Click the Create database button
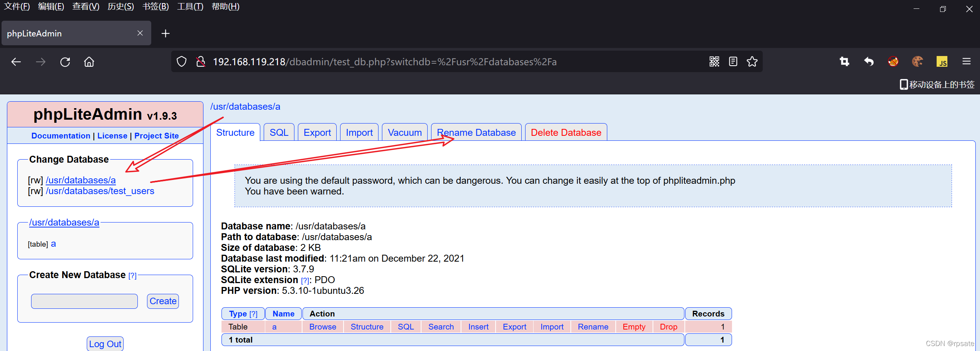Viewport: 980px width, 351px height. 163,301
